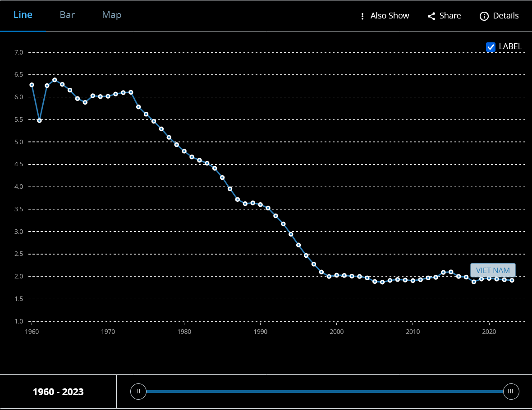
Task: Switch to the Line chart tab
Action: (x=23, y=15)
